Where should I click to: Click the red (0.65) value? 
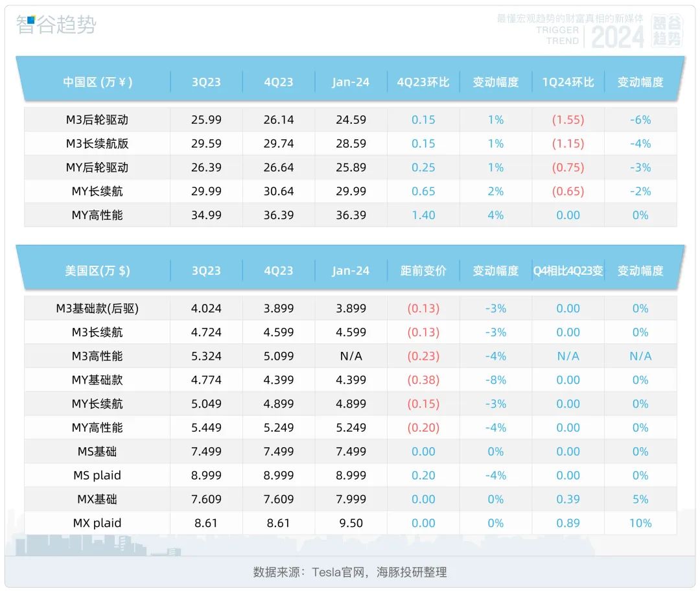[568, 191]
